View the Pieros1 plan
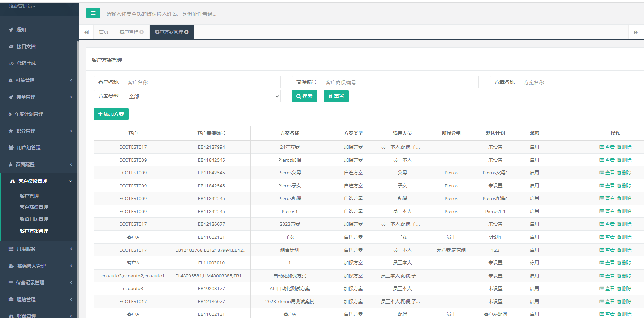The width and height of the screenshot is (644, 318). pyautogui.click(x=607, y=211)
